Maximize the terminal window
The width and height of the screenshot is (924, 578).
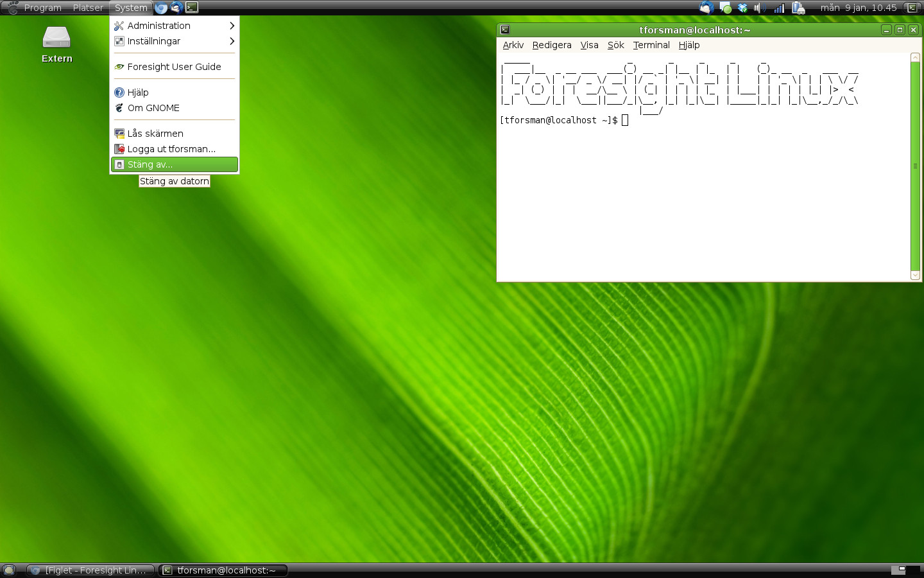pyautogui.click(x=900, y=30)
